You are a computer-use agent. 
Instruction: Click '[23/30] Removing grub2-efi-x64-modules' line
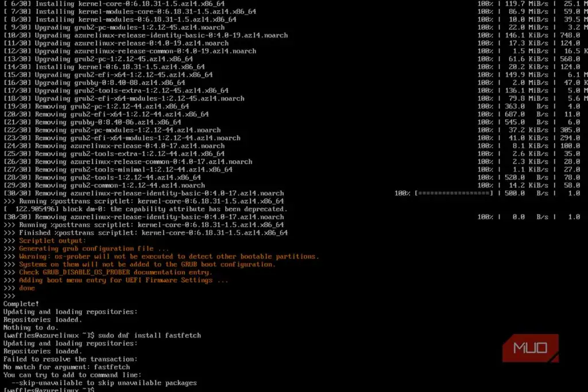tap(122, 138)
